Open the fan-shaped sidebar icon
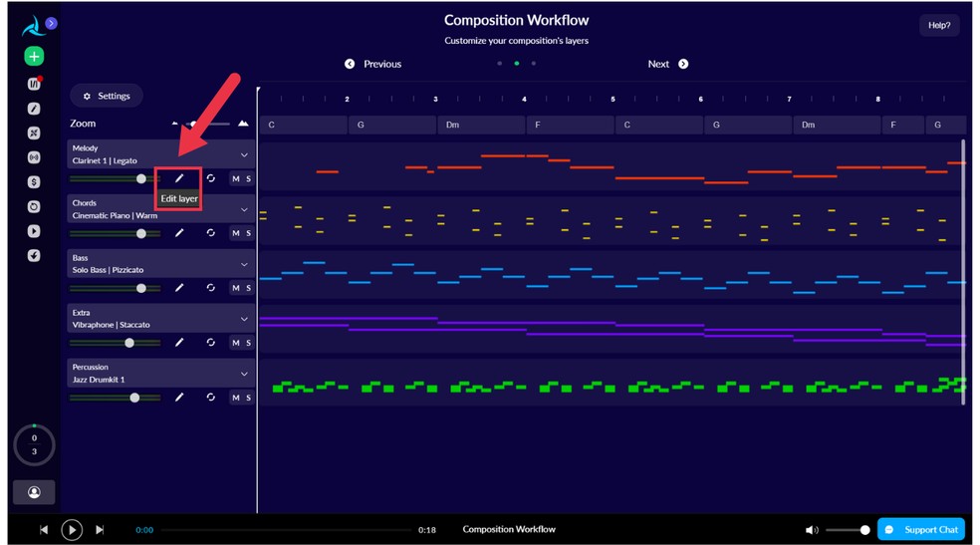 point(34,133)
